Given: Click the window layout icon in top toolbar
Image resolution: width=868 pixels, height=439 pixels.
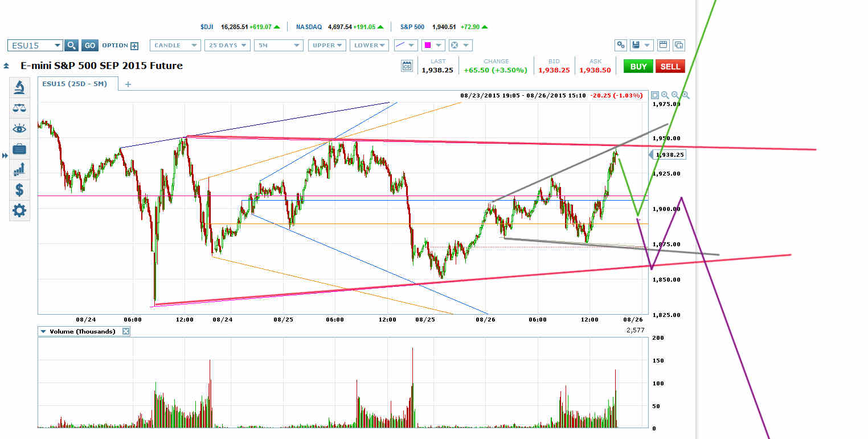Looking at the screenshot, I should click(663, 45).
